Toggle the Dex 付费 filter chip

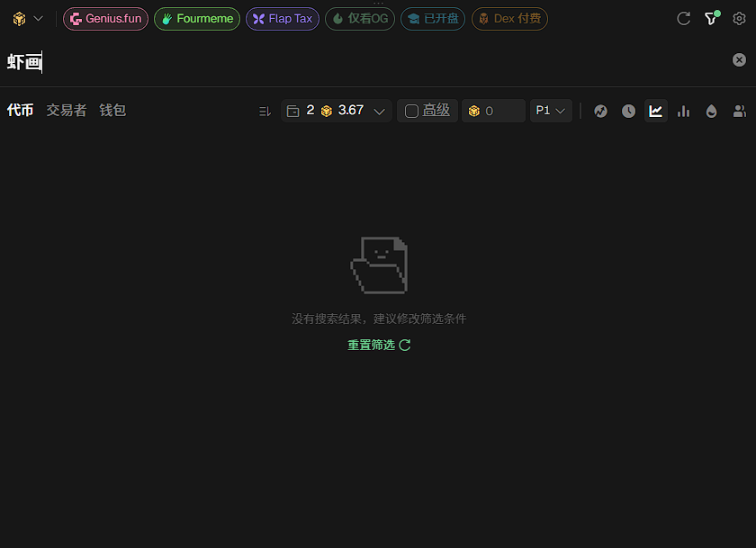coord(509,19)
